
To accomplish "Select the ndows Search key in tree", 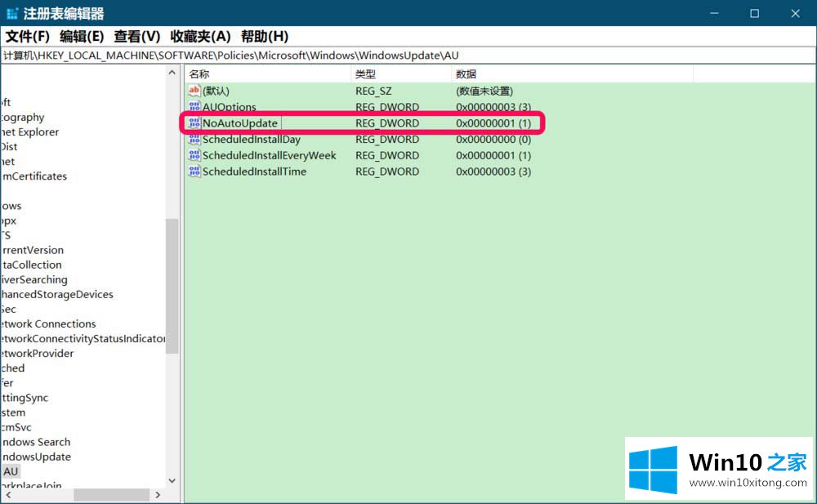I will [x=35, y=442].
